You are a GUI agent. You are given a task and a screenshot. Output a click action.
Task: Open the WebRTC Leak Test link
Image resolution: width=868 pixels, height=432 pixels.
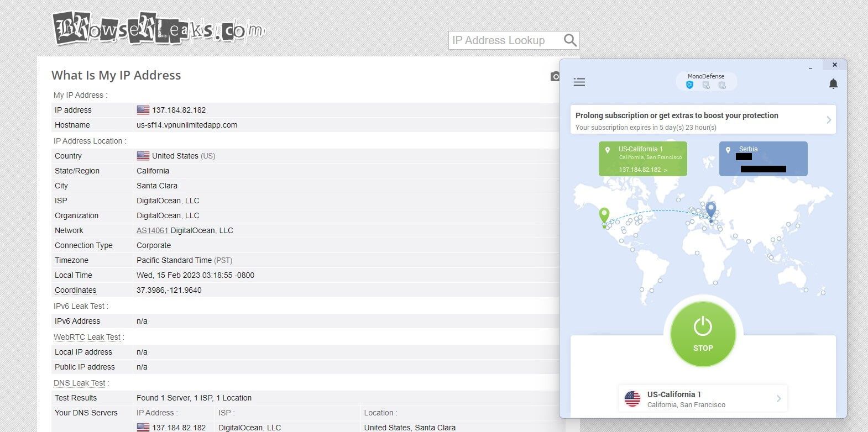click(87, 337)
